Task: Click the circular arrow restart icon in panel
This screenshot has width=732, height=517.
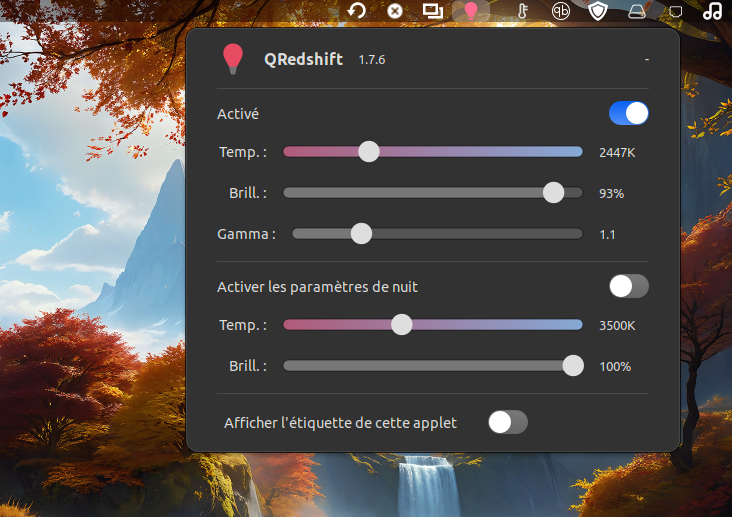Action: [357, 11]
